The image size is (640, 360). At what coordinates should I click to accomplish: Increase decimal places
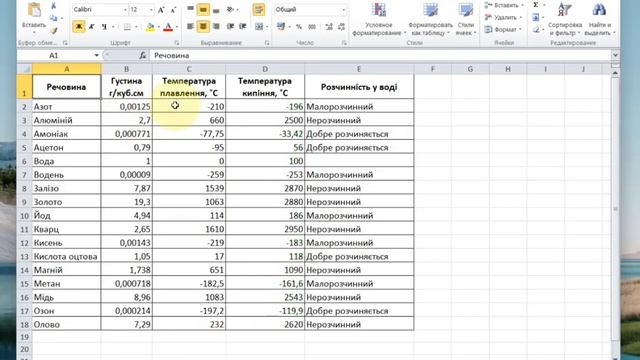(x=329, y=27)
